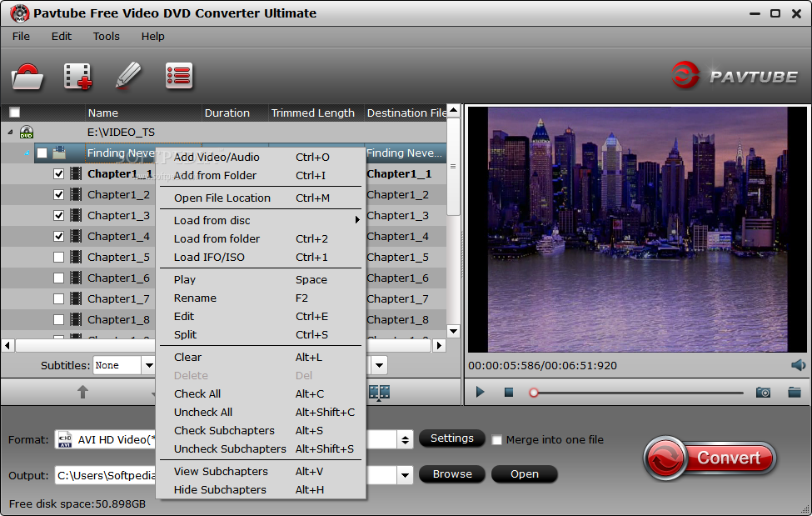Click the Trimmed Length column header
812x516 pixels.
(316, 113)
